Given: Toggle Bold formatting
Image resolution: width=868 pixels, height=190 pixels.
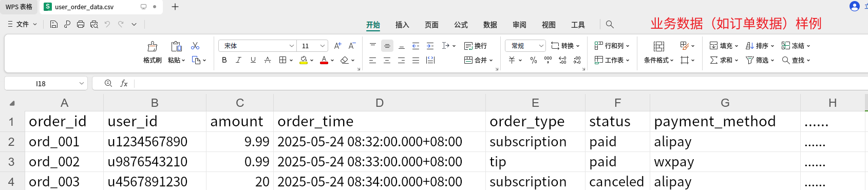Looking at the screenshot, I should coord(224,60).
